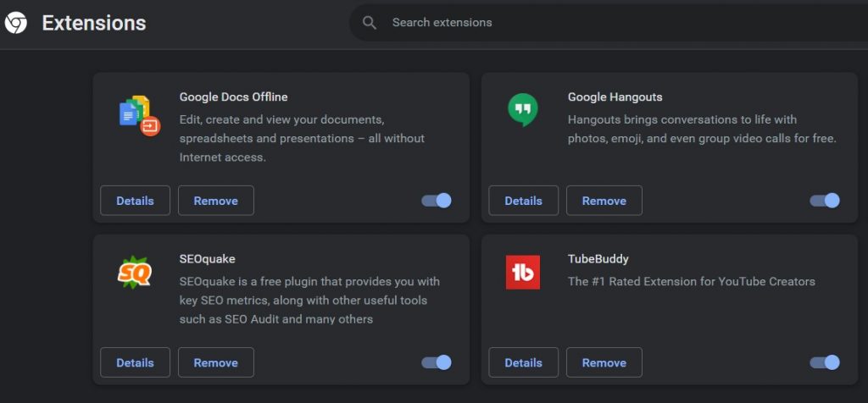Open SEOquake Details page
The width and height of the screenshot is (868, 403).
[x=135, y=362]
